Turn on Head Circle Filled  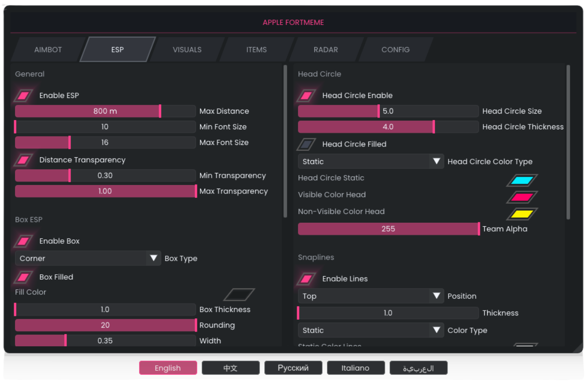point(306,144)
